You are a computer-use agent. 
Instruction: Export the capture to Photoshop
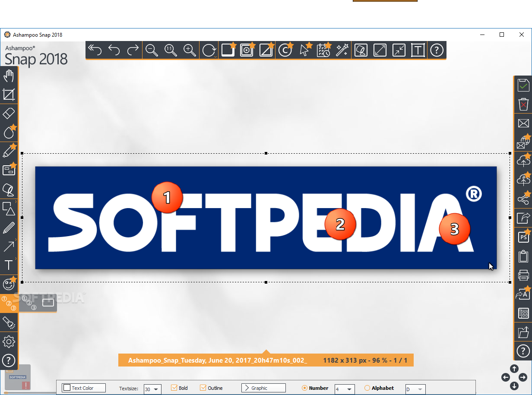tap(523, 237)
